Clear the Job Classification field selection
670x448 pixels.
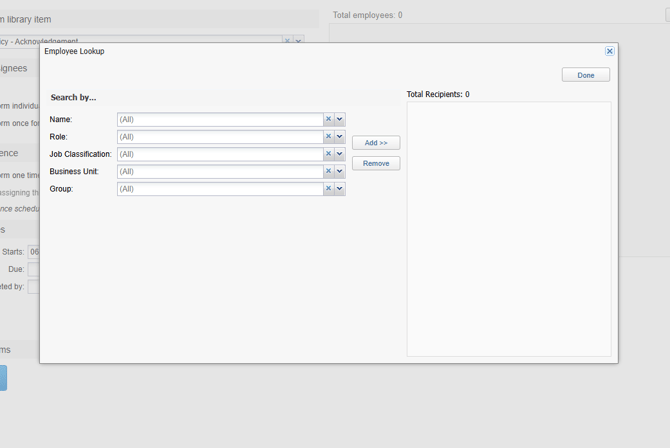[328, 154]
